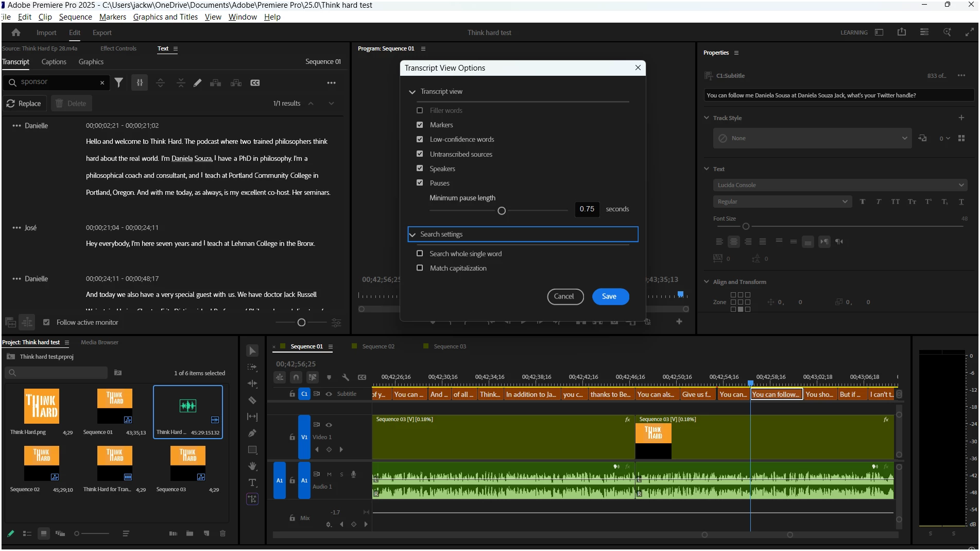This screenshot has height=551, width=980.
Task: Open the Graphics and Titles menu
Action: point(165,17)
